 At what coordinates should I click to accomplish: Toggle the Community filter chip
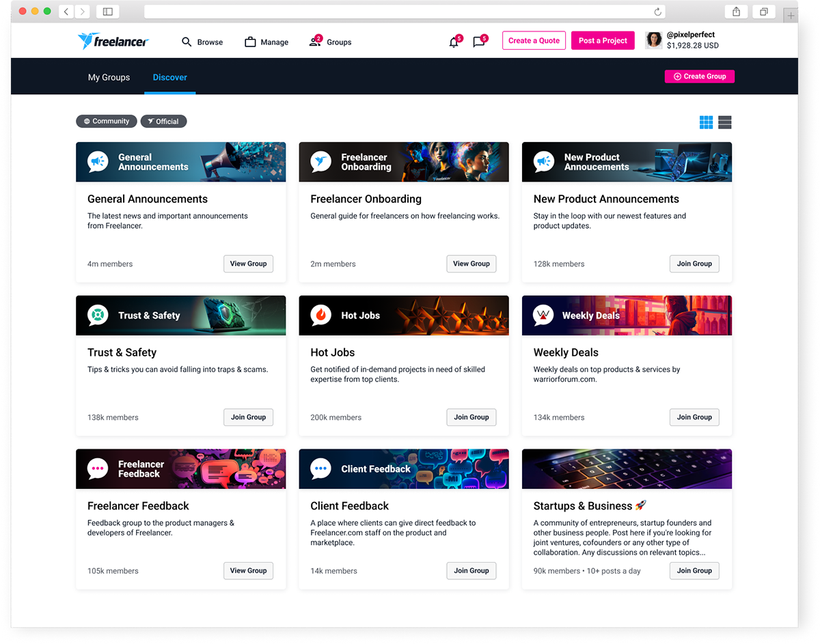pos(107,122)
